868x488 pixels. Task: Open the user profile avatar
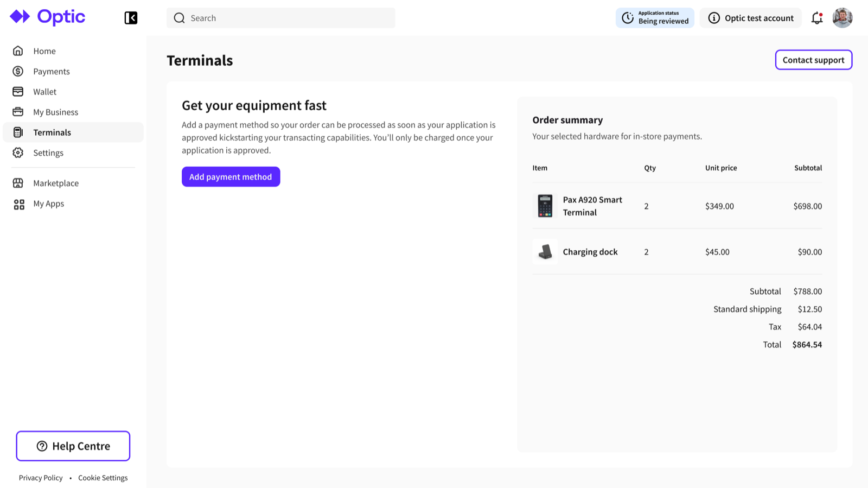[x=843, y=18]
